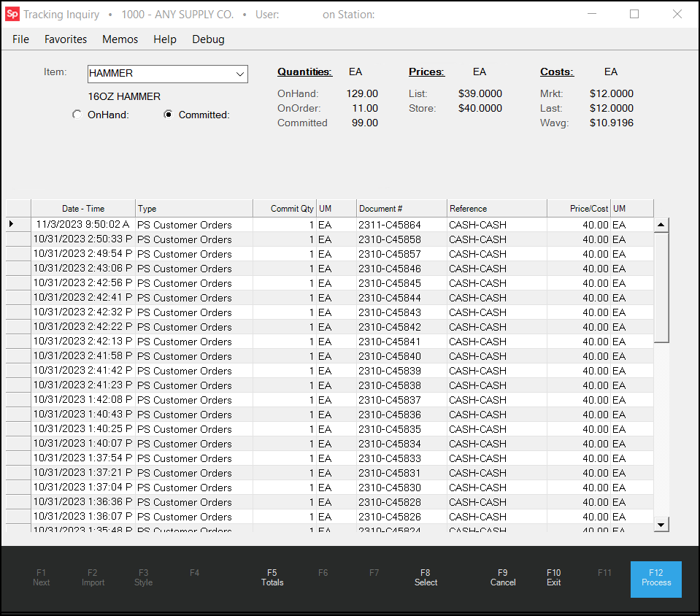
Task: Open the Debug menu
Action: [x=208, y=39]
